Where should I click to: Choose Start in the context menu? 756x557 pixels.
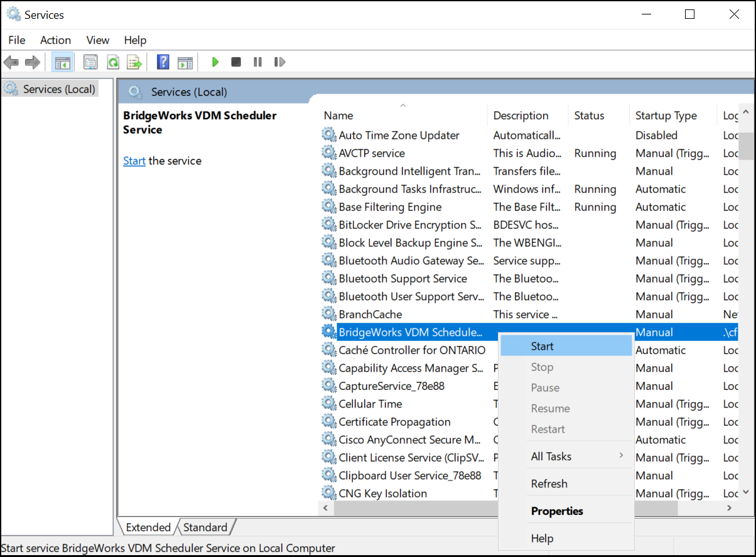[566, 346]
